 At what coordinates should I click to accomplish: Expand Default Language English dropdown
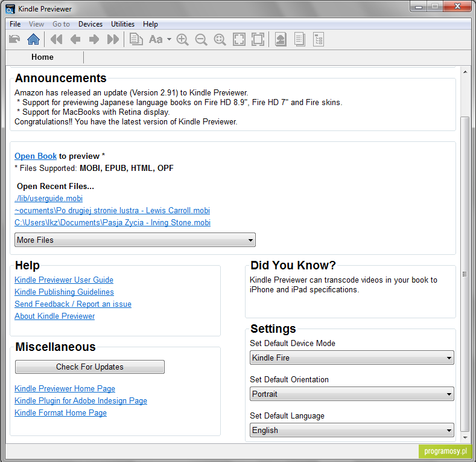pos(352,430)
